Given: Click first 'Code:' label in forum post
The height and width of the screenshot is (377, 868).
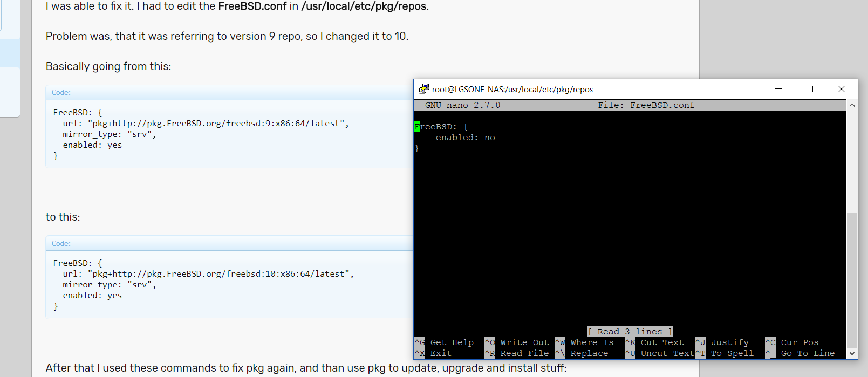Looking at the screenshot, I should [x=61, y=93].
